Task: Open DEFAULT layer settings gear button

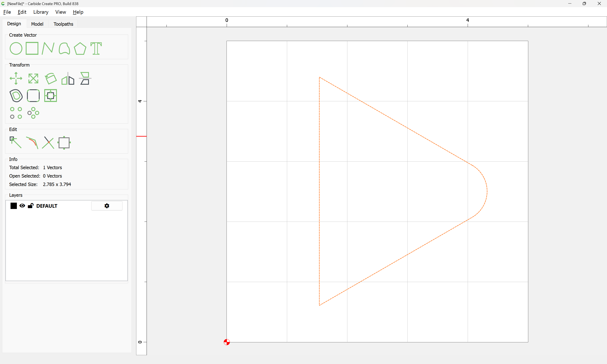Action: [107, 206]
